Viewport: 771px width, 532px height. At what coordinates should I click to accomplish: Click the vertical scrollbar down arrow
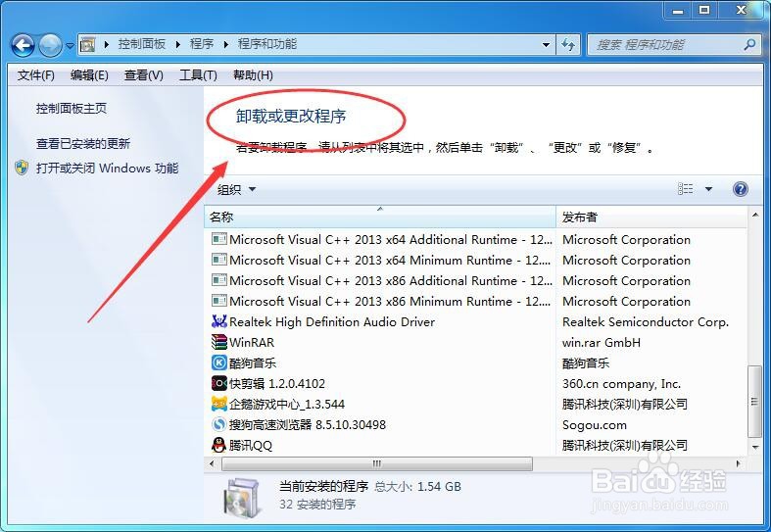pyautogui.click(x=755, y=447)
